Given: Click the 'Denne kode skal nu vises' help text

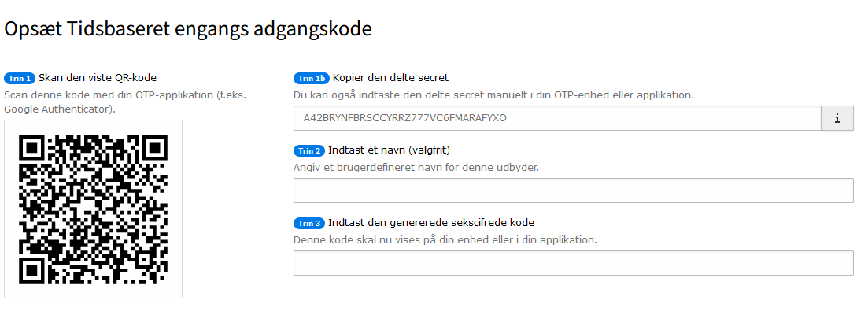Looking at the screenshot, I should [445, 239].
